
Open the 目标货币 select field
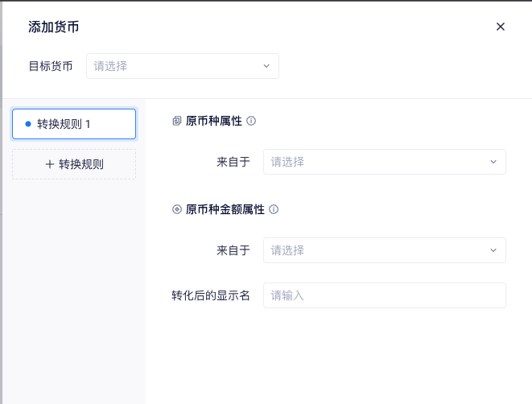(x=177, y=66)
